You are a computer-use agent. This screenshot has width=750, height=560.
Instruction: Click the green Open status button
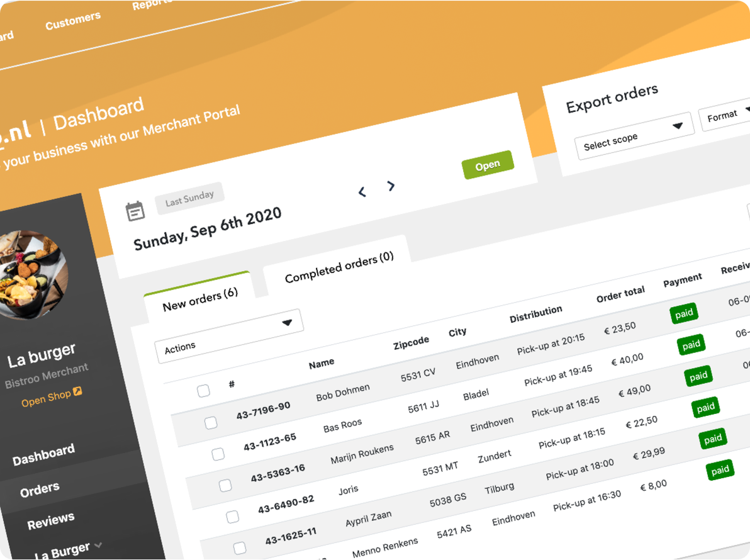488,165
